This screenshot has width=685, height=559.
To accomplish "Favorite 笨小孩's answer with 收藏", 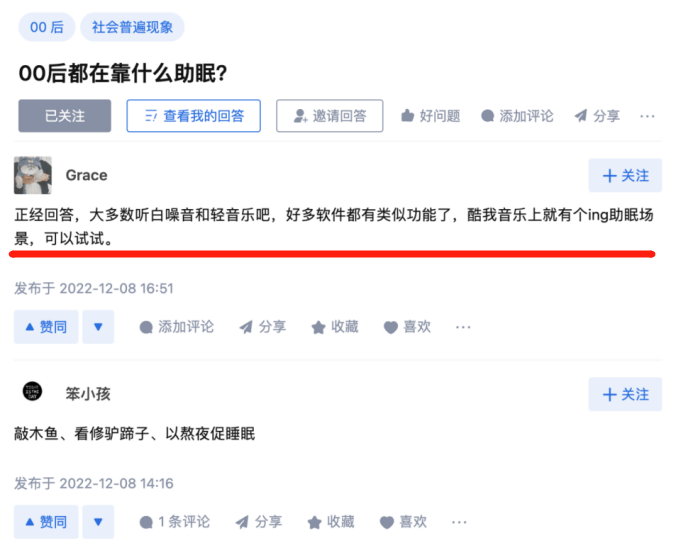I will (331, 521).
